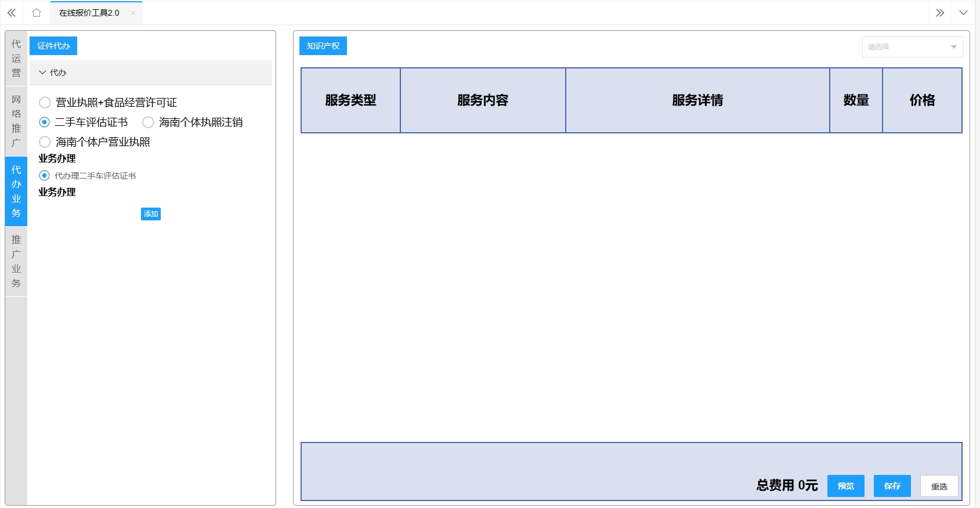Select 二手车评估证书 radio option
The width and height of the screenshot is (980, 508).
[45, 122]
